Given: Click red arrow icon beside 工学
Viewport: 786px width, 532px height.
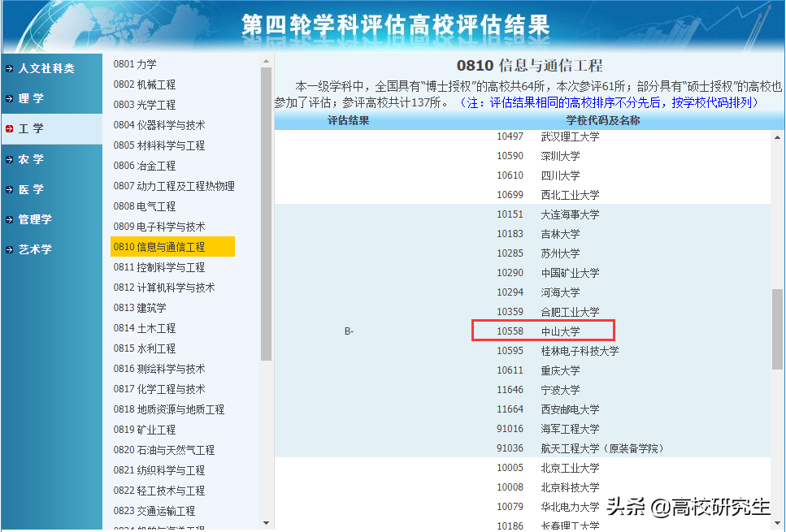Looking at the screenshot, I should click(8, 129).
